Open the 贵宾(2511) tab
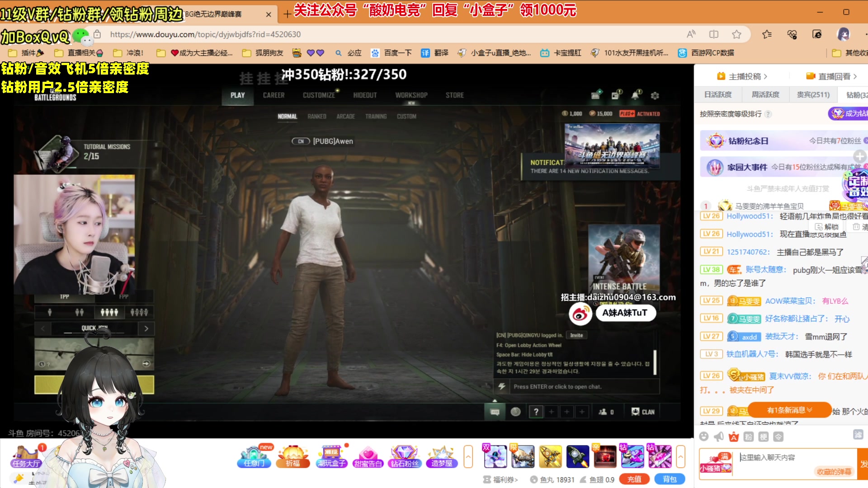Image resolution: width=868 pixels, height=488 pixels. point(813,94)
